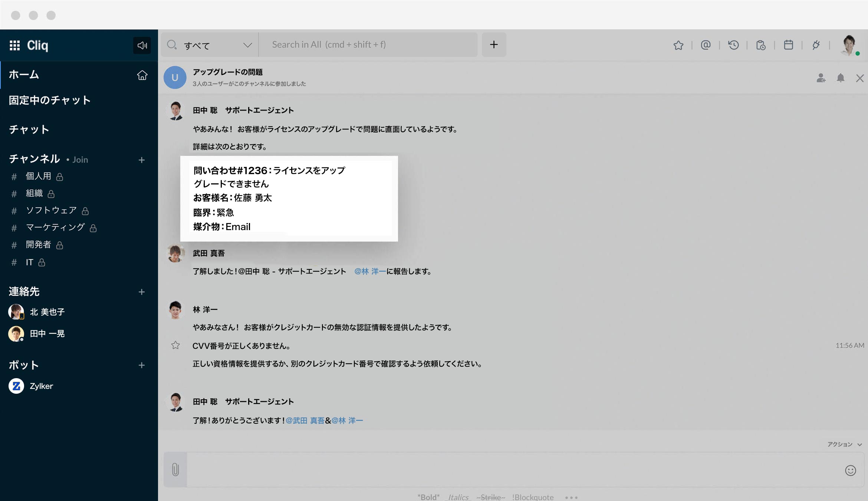This screenshot has height=501, width=868.
Task: Open the app grid launcher icon
Action: tap(14, 45)
